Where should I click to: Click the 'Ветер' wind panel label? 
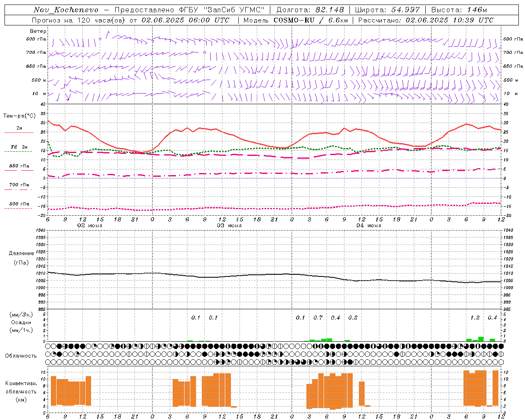[38, 31]
